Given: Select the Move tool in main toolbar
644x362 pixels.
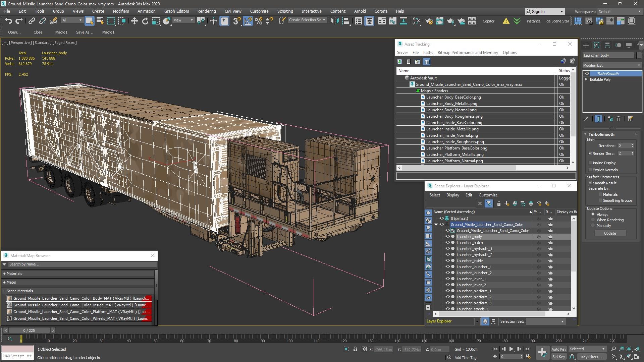Looking at the screenshot, I should pyautogui.click(x=134, y=21).
